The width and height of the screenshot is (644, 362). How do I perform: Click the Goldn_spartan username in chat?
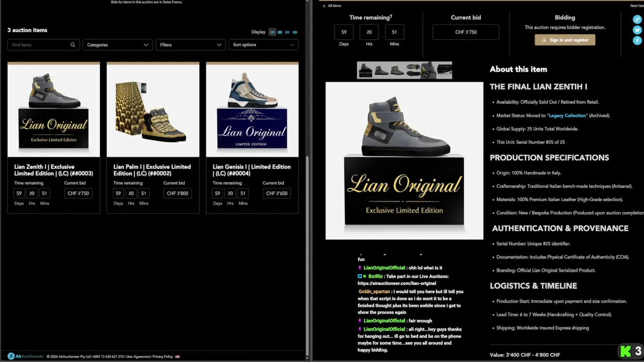[x=374, y=292]
